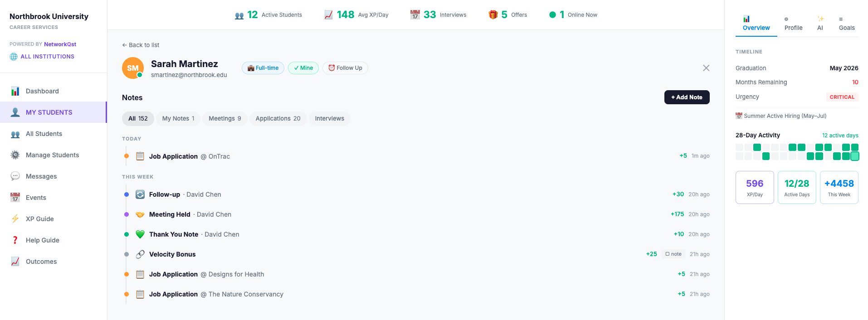Filter notes by Applications 20
868x320 pixels.
click(278, 119)
